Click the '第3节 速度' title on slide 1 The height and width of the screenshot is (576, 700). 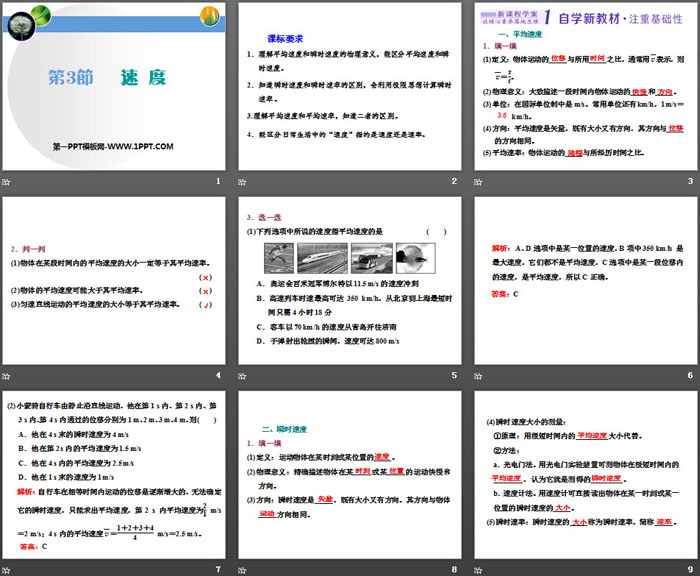(107, 77)
